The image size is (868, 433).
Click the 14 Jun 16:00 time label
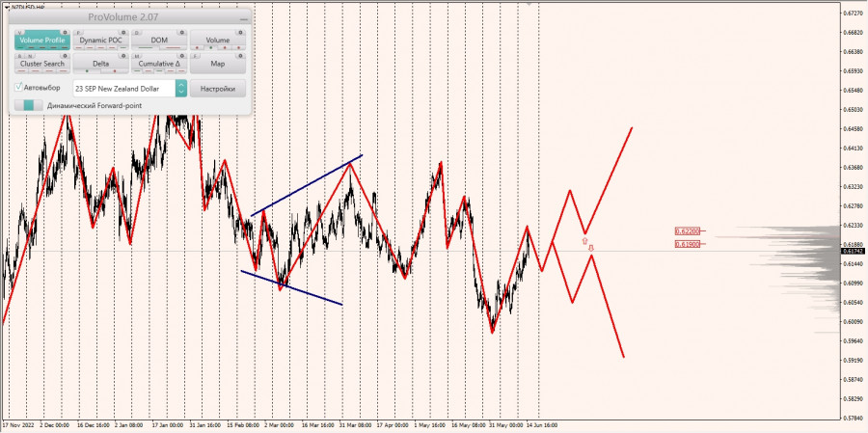tap(542, 425)
